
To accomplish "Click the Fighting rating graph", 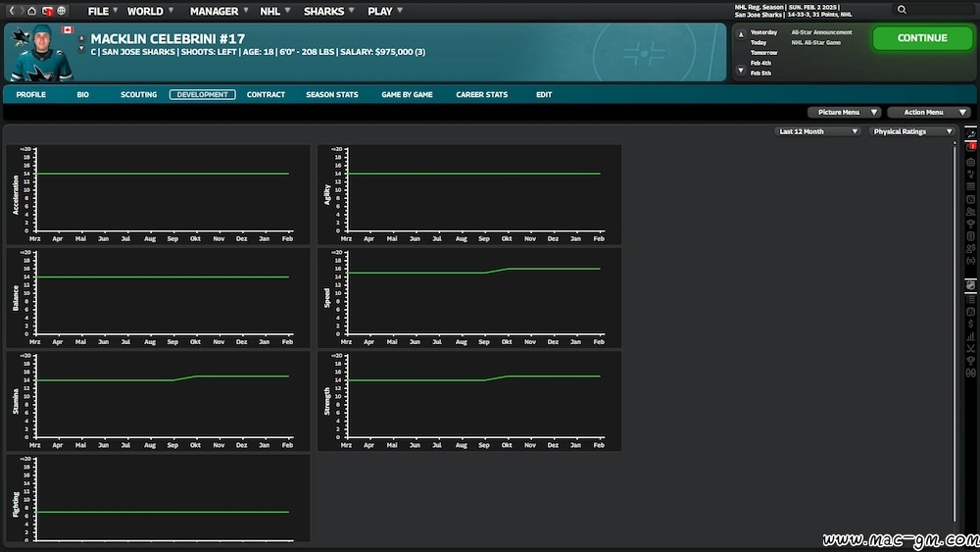I will point(158,498).
